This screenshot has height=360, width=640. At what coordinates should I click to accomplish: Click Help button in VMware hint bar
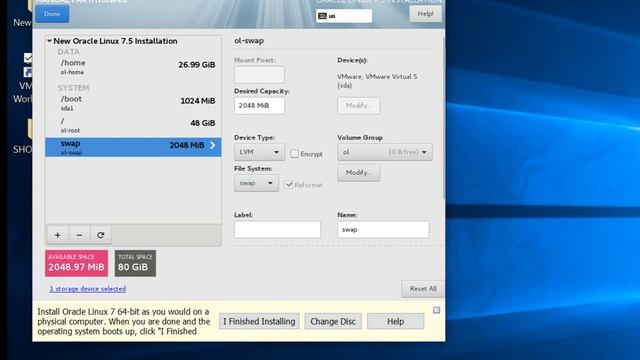[x=396, y=321]
